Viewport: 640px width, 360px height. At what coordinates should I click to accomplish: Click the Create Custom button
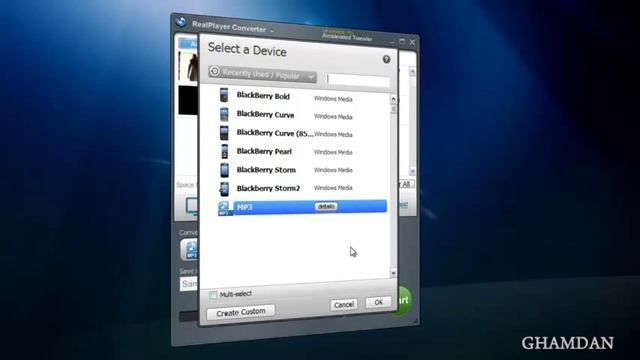pos(241,313)
